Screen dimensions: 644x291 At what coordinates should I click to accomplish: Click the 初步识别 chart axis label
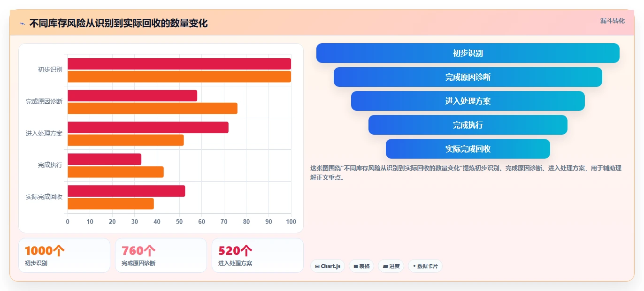pos(50,69)
